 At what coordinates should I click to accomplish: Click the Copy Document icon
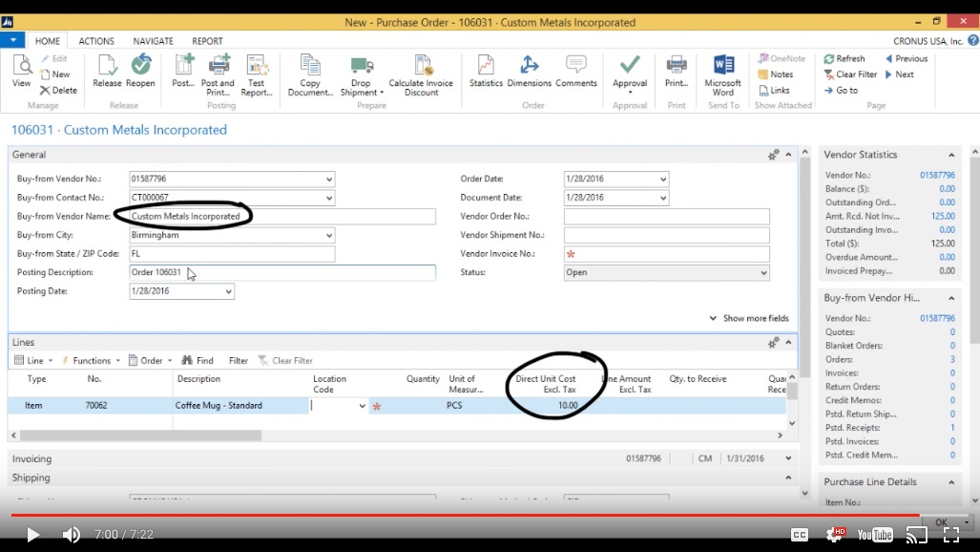(310, 75)
